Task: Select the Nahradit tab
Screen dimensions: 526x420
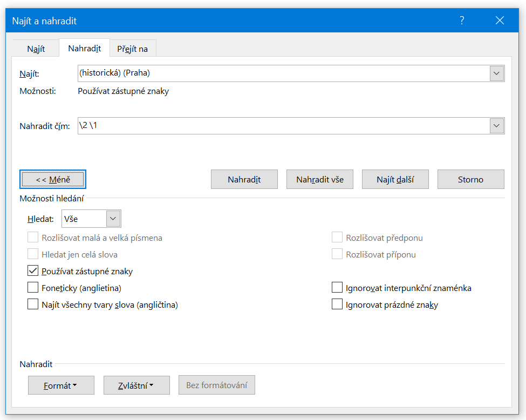Action: [84, 48]
